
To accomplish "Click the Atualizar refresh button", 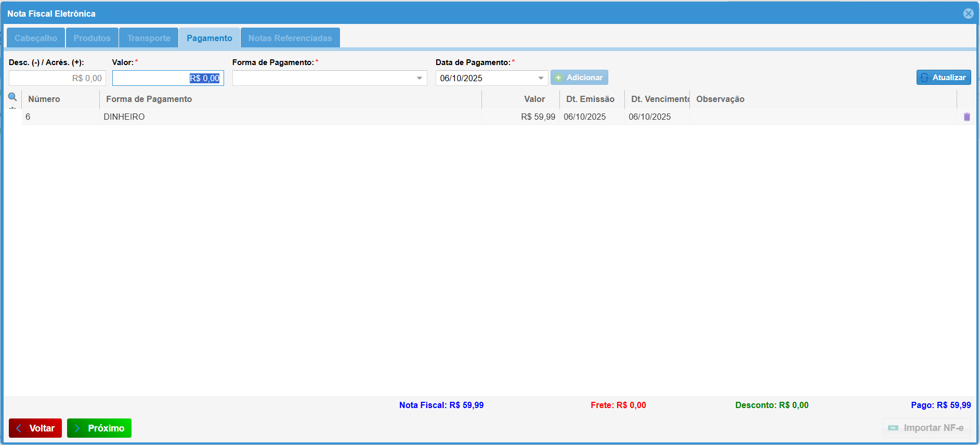I will (943, 78).
